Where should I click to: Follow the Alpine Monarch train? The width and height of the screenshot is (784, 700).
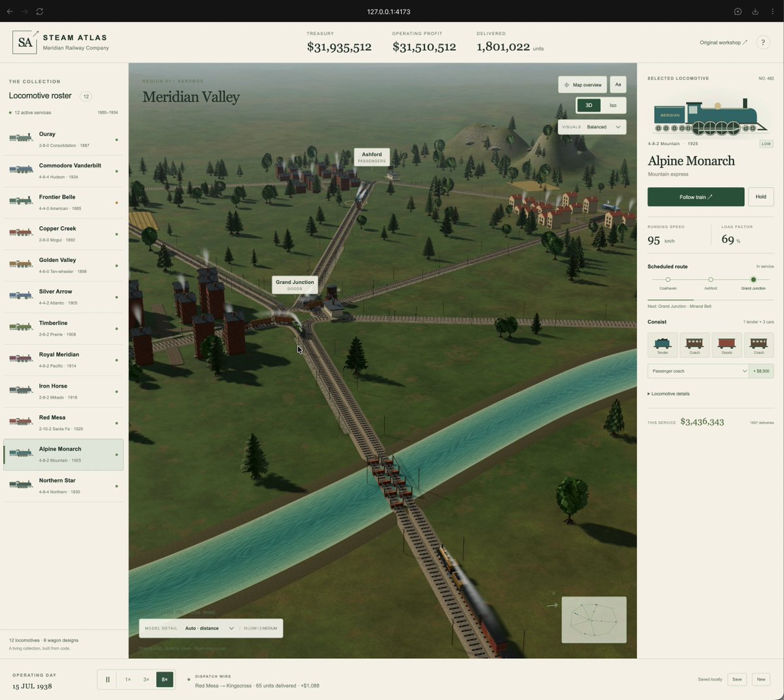pyautogui.click(x=696, y=197)
